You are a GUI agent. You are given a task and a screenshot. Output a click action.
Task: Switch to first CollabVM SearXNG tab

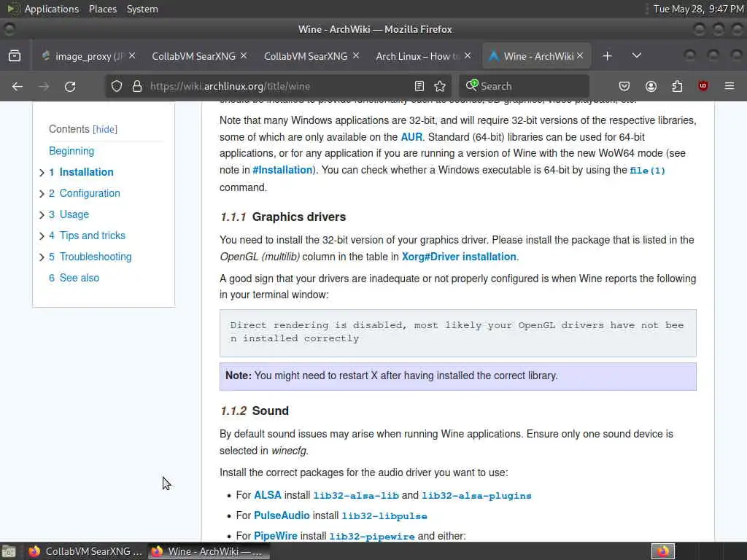pyautogui.click(x=193, y=56)
